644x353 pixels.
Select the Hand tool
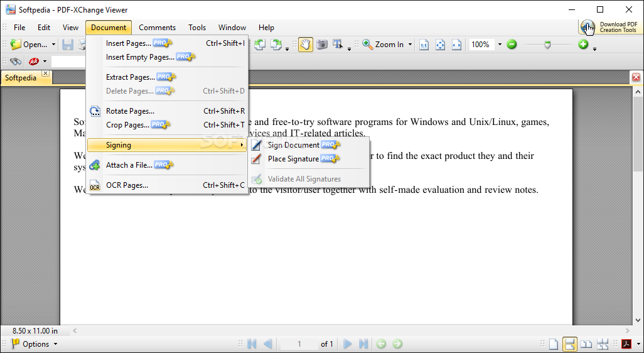click(305, 45)
